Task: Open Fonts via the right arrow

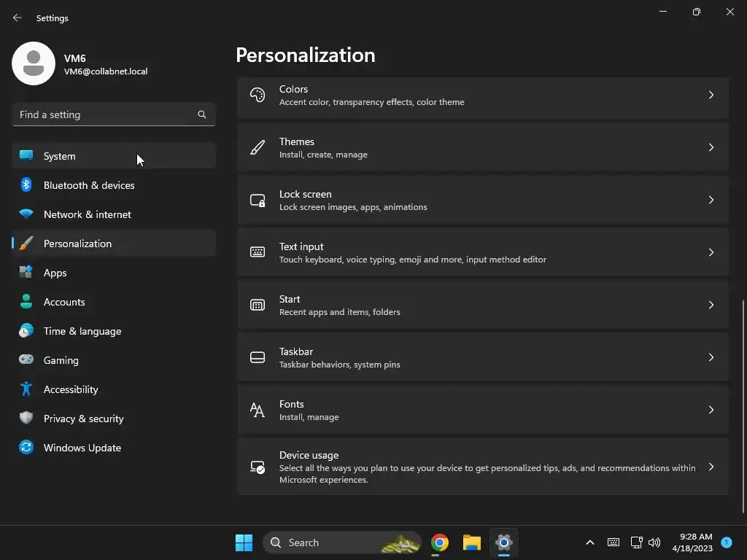Action: point(711,410)
